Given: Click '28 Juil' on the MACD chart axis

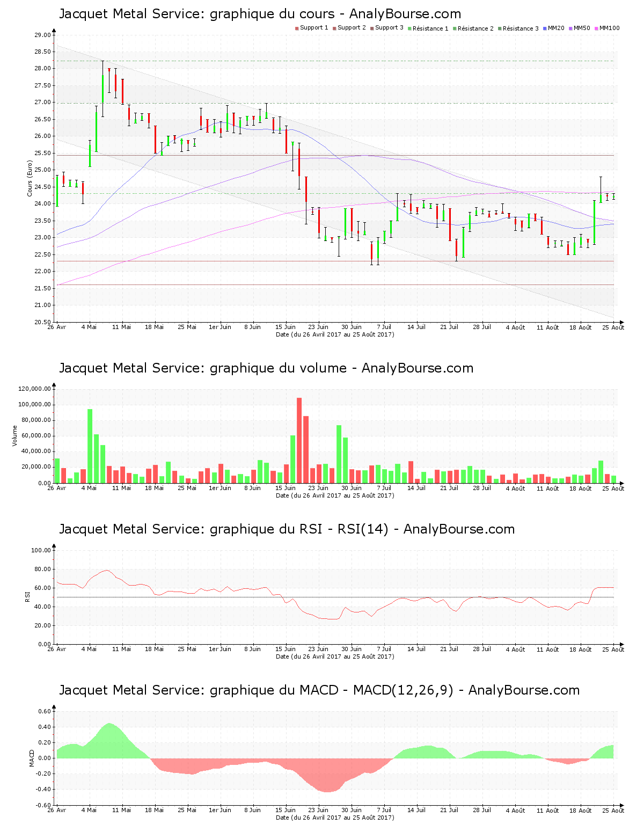Looking at the screenshot, I should pos(482,810).
